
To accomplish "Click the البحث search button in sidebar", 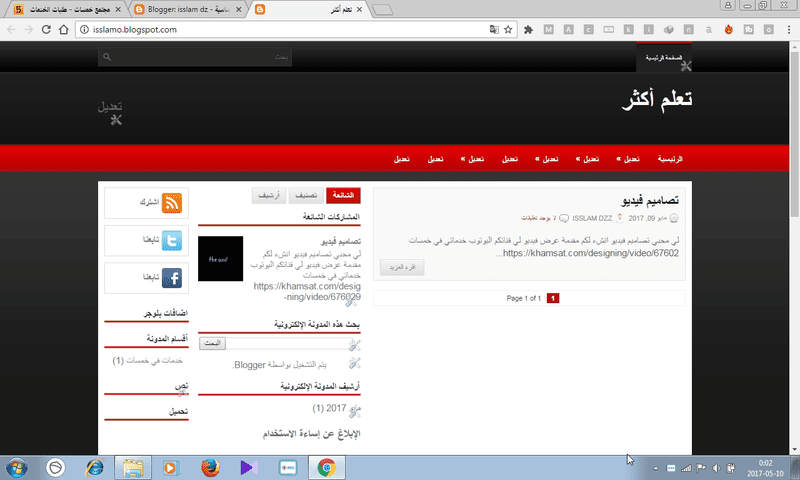I will click(212, 343).
